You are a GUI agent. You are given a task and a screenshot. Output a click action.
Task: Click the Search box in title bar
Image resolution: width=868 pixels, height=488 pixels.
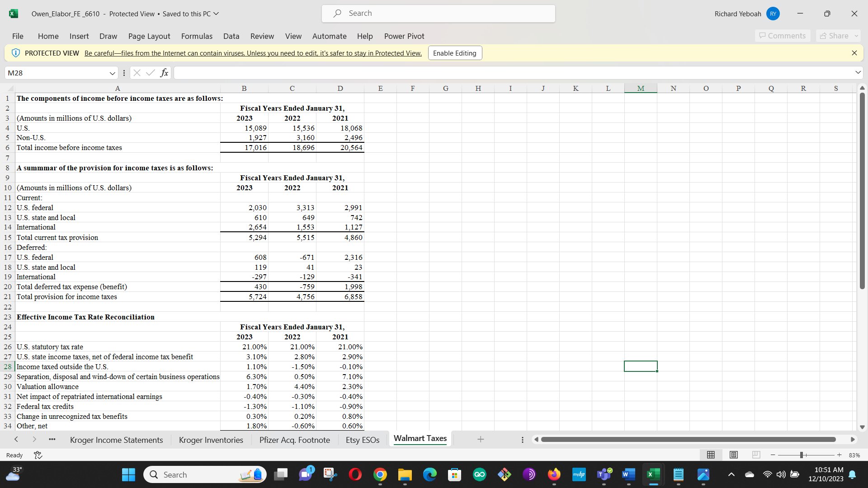point(438,14)
